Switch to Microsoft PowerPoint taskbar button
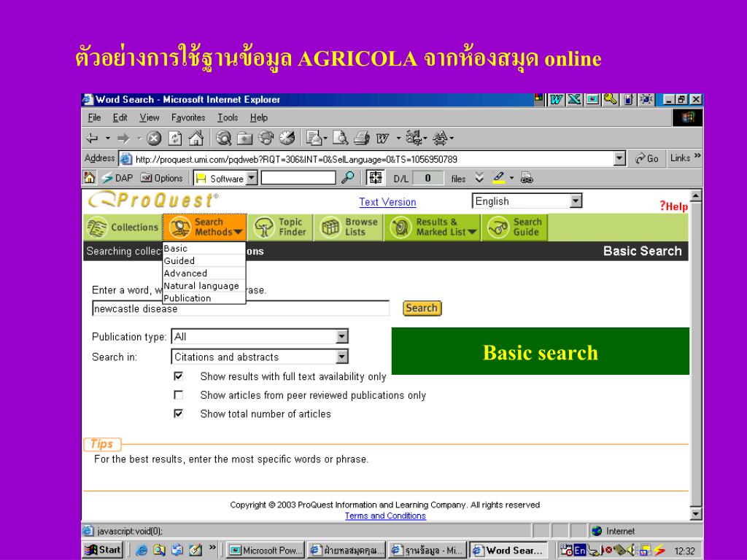747x560 pixels. [x=266, y=550]
